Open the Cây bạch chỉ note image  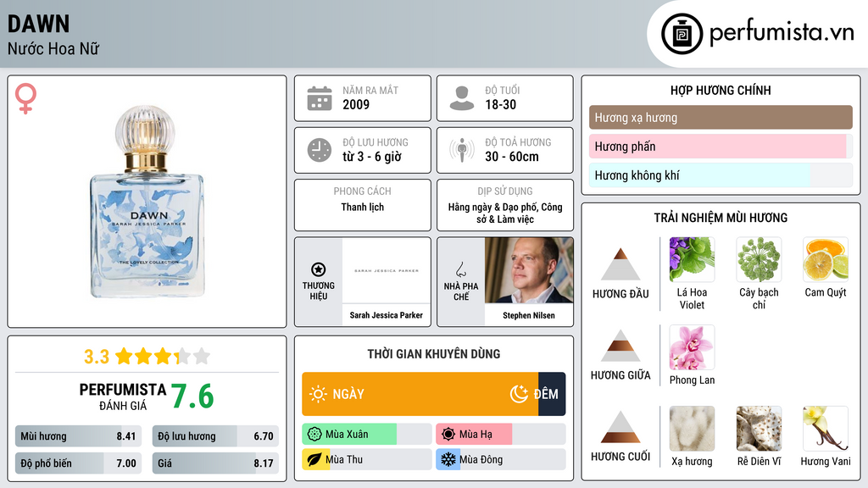coord(759,259)
